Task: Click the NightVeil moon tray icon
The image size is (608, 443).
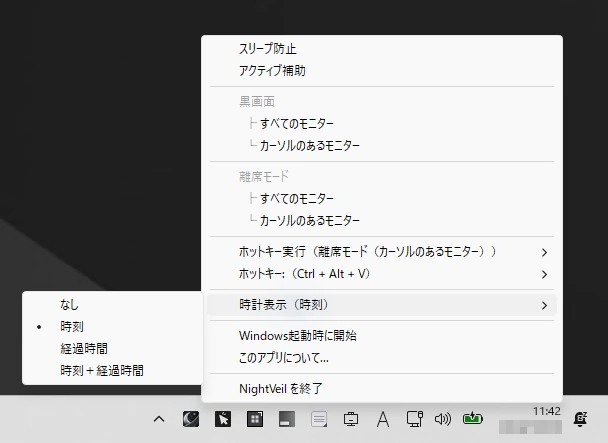Action: point(191,419)
